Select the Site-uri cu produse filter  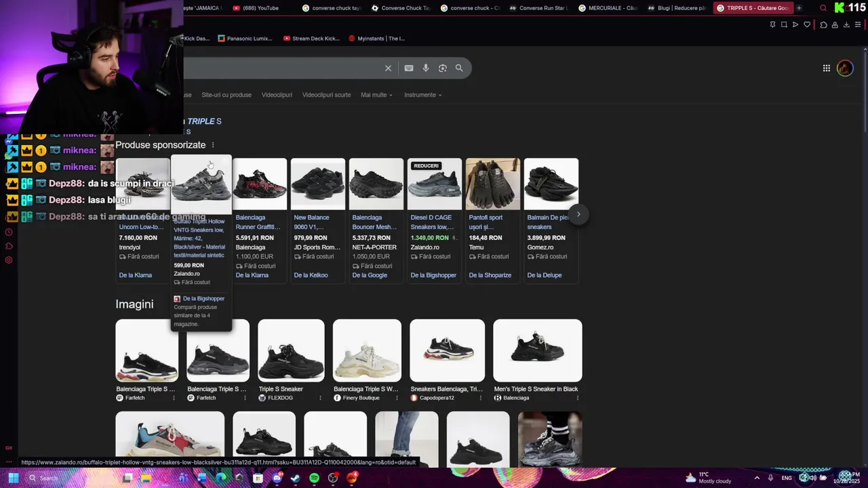click(x=226, y=95)
